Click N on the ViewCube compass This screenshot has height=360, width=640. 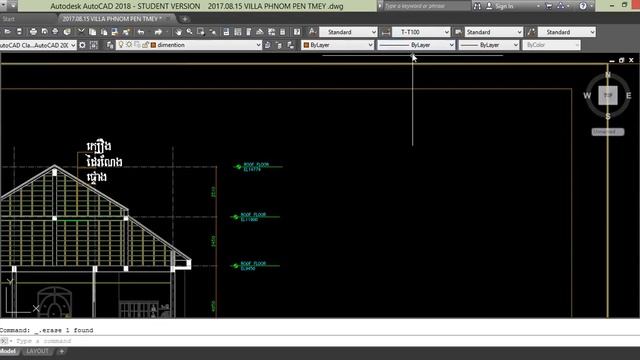tap(608, 75)
